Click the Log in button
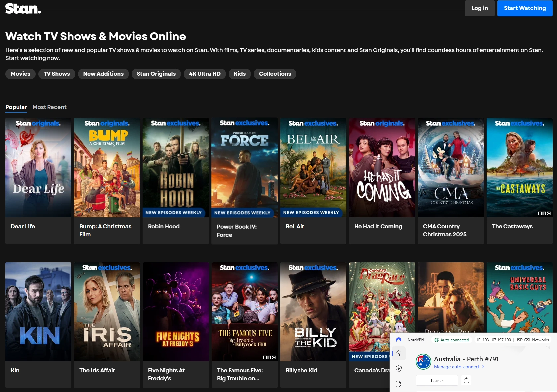This screenshot has height=392, width=557. pyautogui.click(x=480, y=8)
